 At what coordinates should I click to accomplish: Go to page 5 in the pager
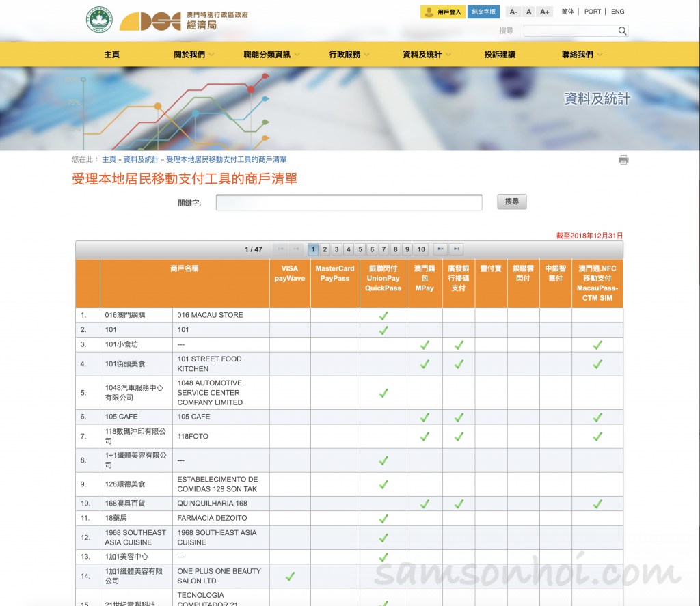(360, 249)
